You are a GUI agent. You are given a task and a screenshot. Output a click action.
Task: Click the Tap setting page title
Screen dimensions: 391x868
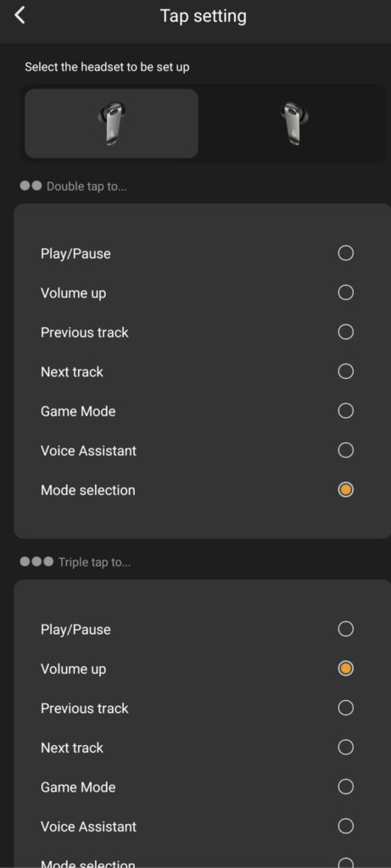[204, 15]
